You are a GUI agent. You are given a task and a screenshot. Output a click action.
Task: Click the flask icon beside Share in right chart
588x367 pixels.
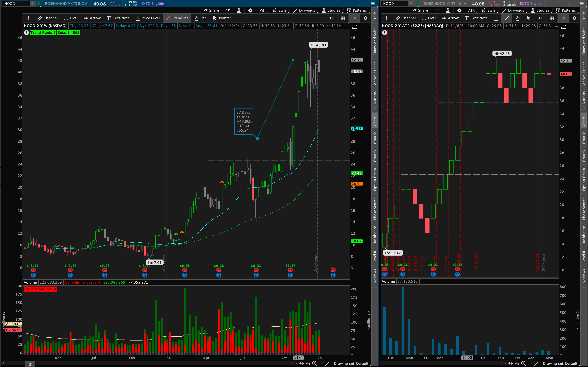[448, 10]
